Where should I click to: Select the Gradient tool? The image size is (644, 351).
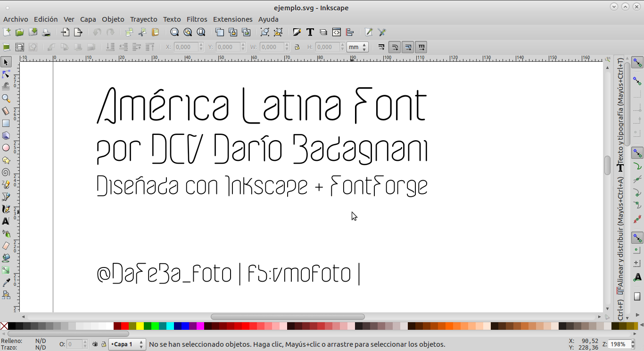tap(6, 270)
